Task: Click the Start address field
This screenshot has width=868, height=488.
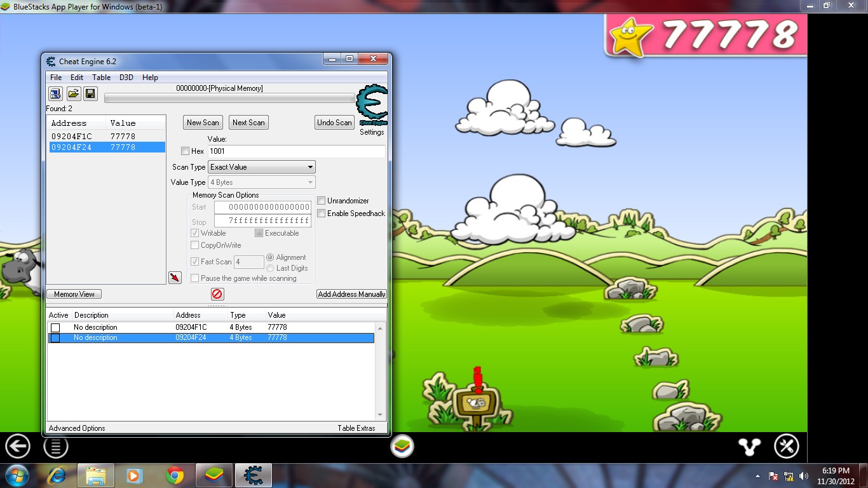Action: click(x=262, y=207)
